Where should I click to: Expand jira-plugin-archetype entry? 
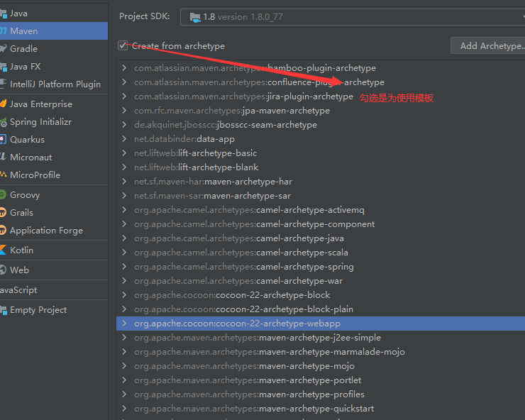tap(124, 96)
